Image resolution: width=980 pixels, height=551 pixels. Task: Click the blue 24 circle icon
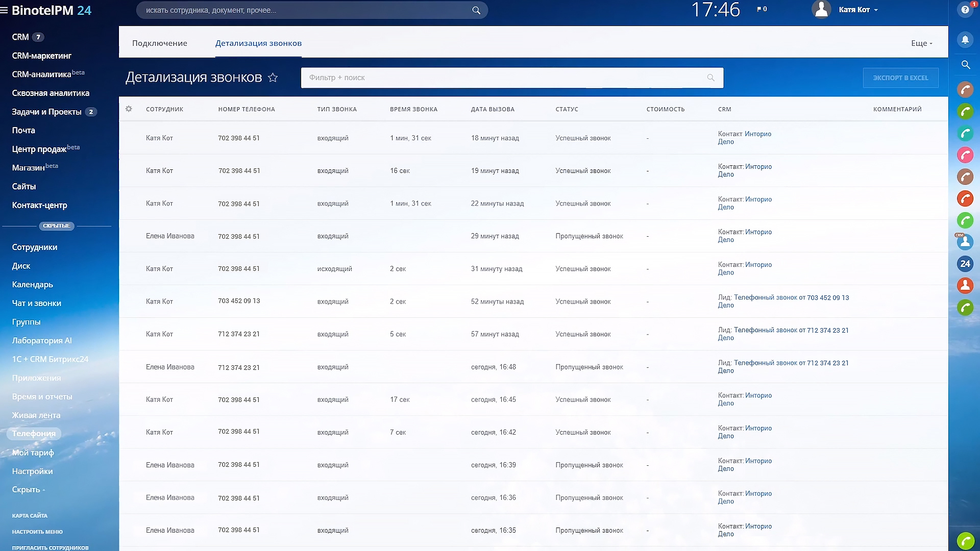(965, 264)
